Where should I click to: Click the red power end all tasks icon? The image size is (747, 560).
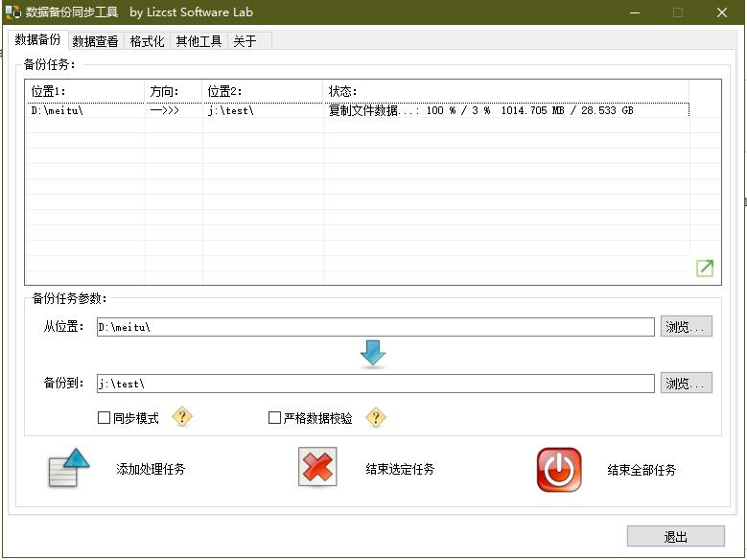pos(559,470)
